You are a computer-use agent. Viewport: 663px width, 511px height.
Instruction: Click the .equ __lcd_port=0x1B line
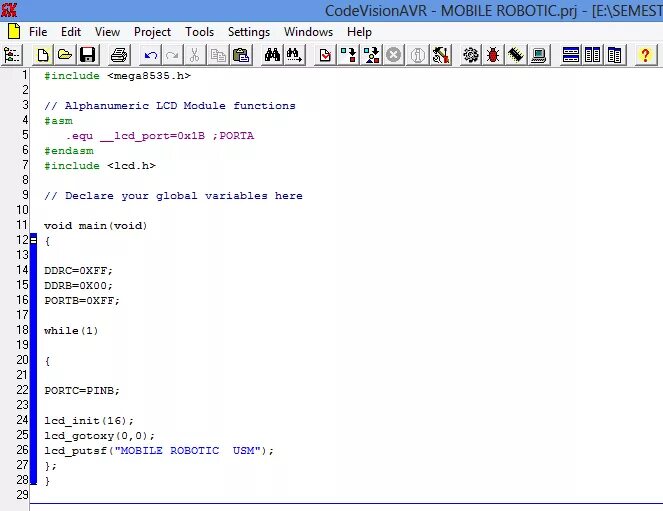point(160,136)
